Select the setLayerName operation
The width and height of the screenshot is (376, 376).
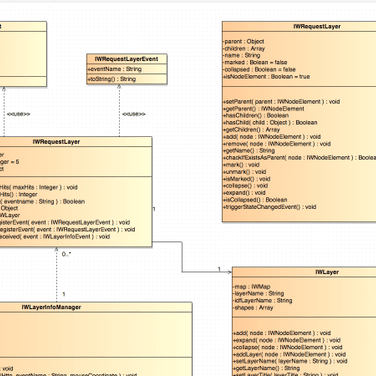[x=290, y=361]
